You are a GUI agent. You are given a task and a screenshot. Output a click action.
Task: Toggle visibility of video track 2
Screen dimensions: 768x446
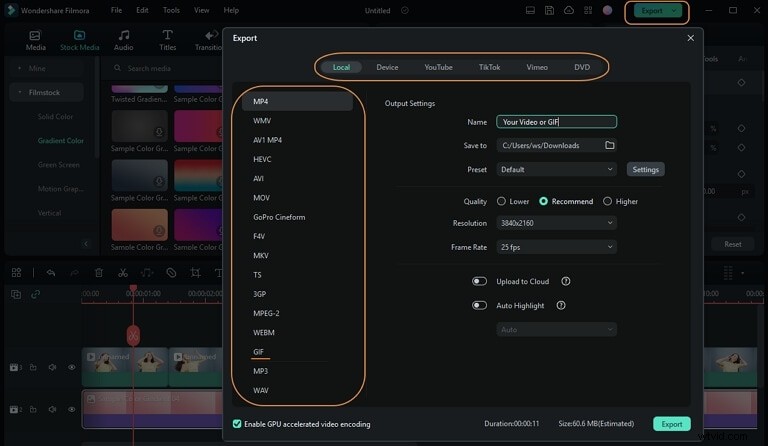click(72, 409)
